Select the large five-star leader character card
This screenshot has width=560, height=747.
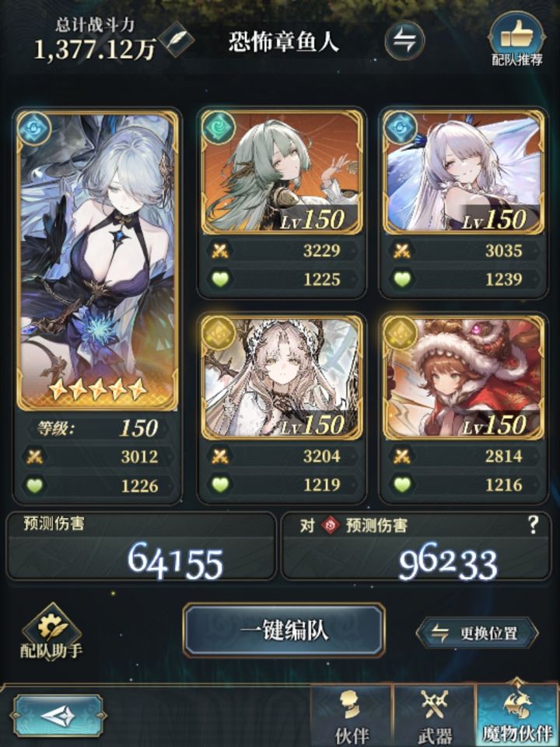coord(97,260)
